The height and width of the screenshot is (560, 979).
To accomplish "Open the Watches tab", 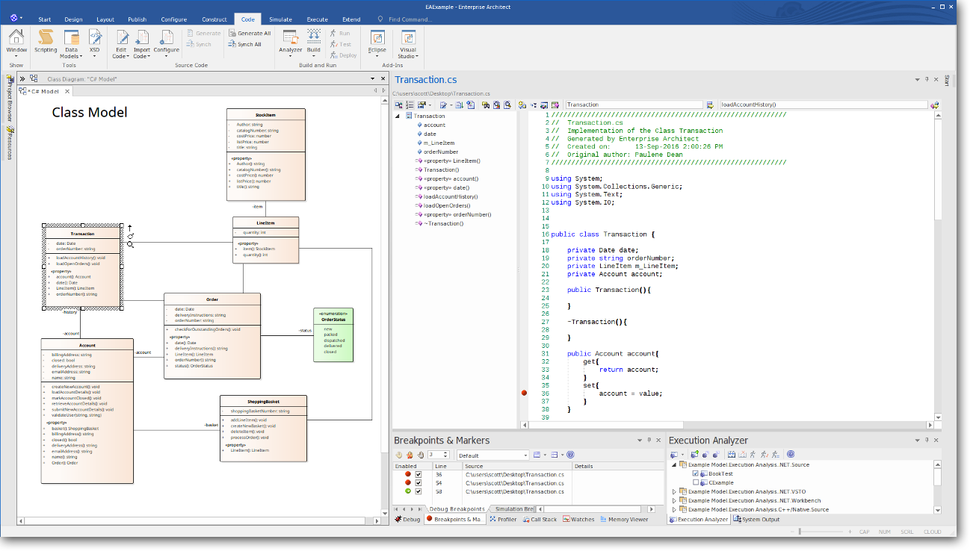I will [x=578, y=519].
